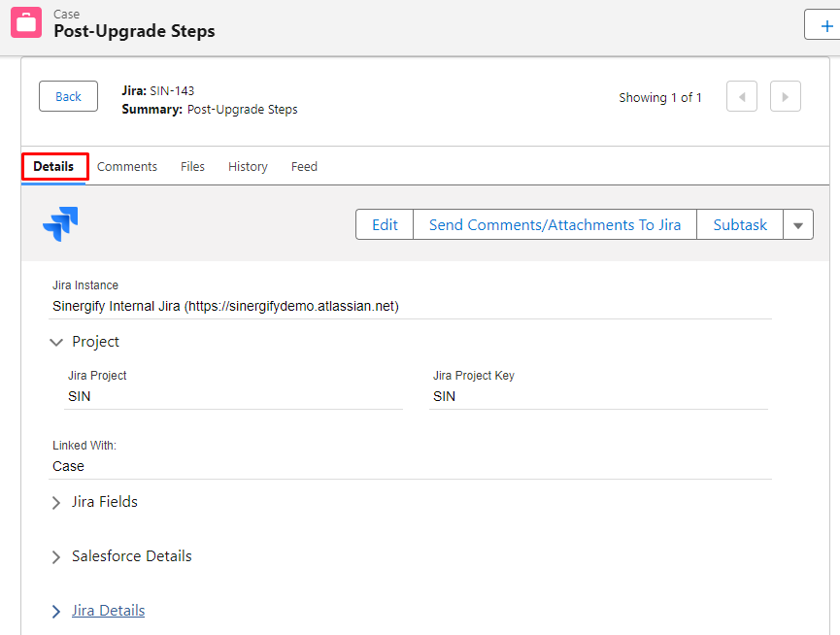Select the Details tab
This screenshot has height=635, width=840.
click(53, 166)
